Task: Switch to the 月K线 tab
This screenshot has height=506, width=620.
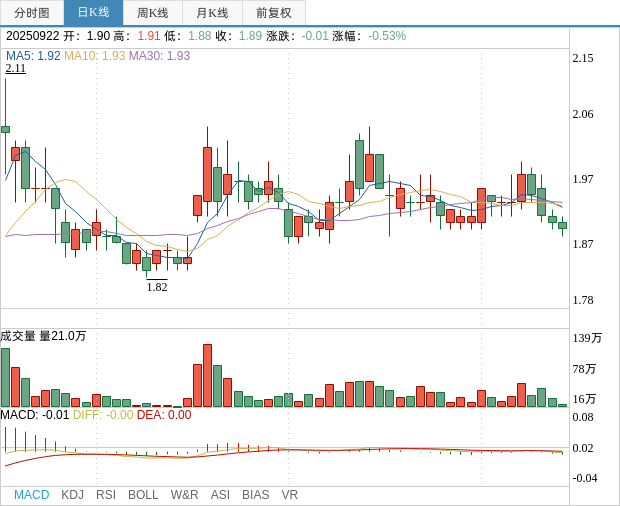Action: point(212,13)
